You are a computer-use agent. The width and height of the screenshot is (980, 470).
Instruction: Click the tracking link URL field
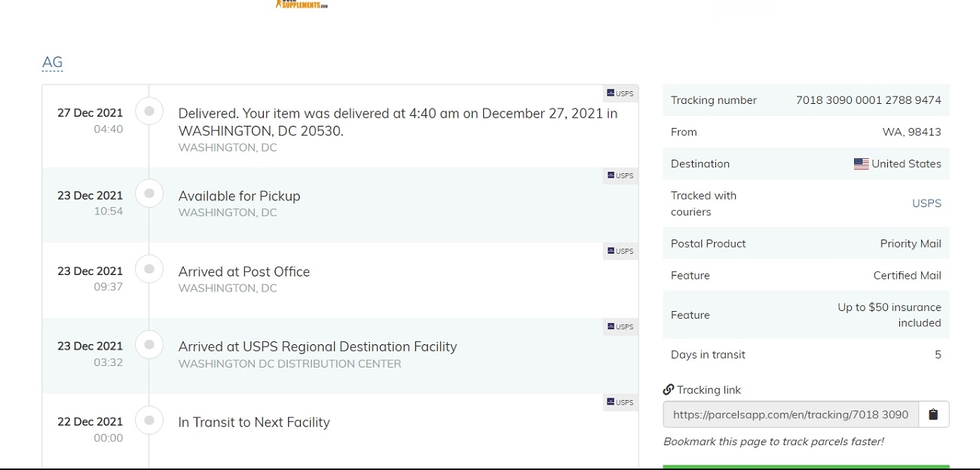[x=791, y=414]
